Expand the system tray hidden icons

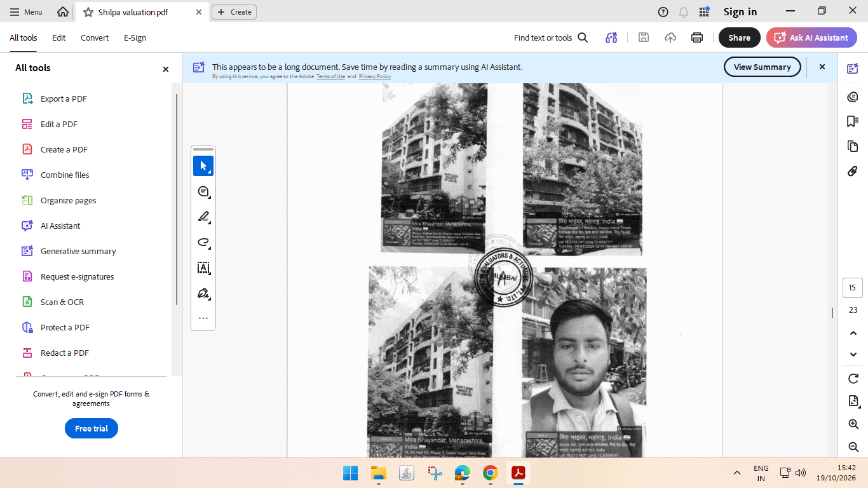[x=737, y=473]
